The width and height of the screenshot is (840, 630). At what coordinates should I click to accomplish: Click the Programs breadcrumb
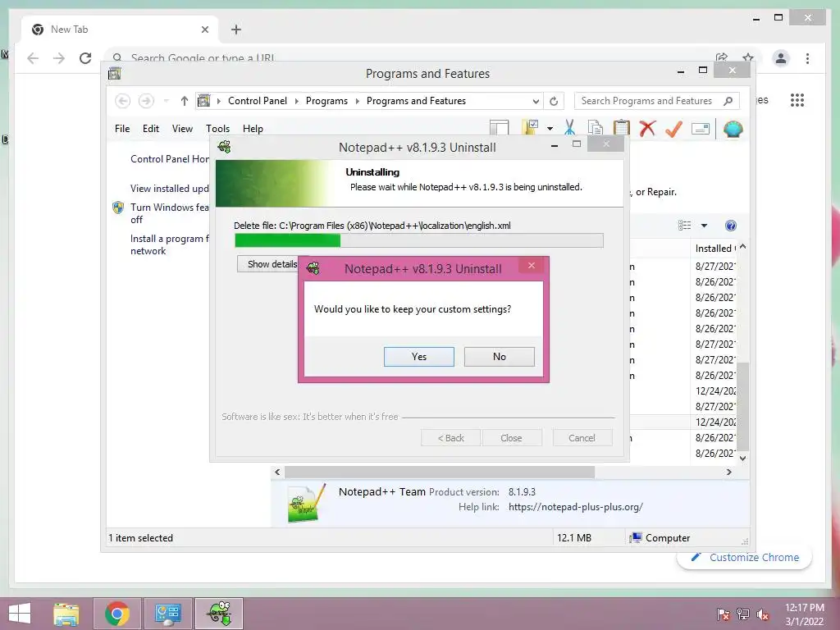pyautogui.click(x=326, y=101)
